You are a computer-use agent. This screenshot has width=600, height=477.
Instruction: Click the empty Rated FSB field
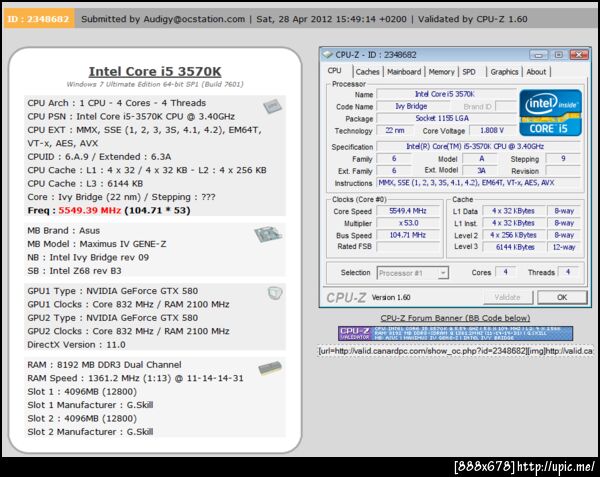pyautogui.click(x=408, y=247)
